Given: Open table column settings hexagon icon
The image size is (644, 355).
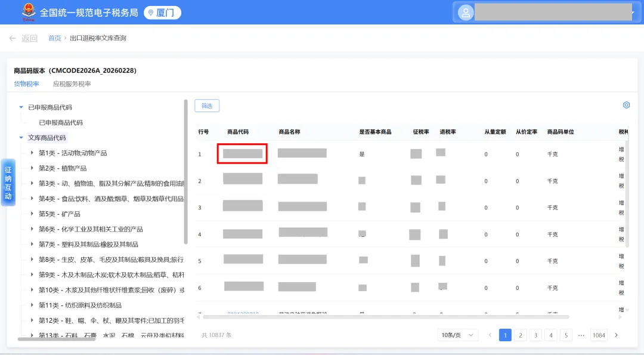Looking at the screenshot, I should 626,105.
